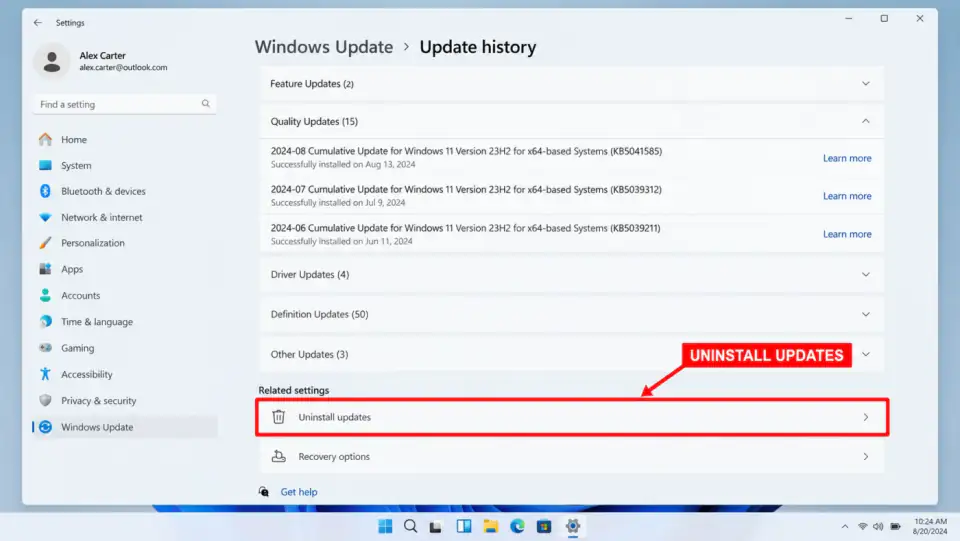Screen dimensions: 960x541
Task: Open Recovery options setting
Action: pyautogui.click(x=572, y=457)
